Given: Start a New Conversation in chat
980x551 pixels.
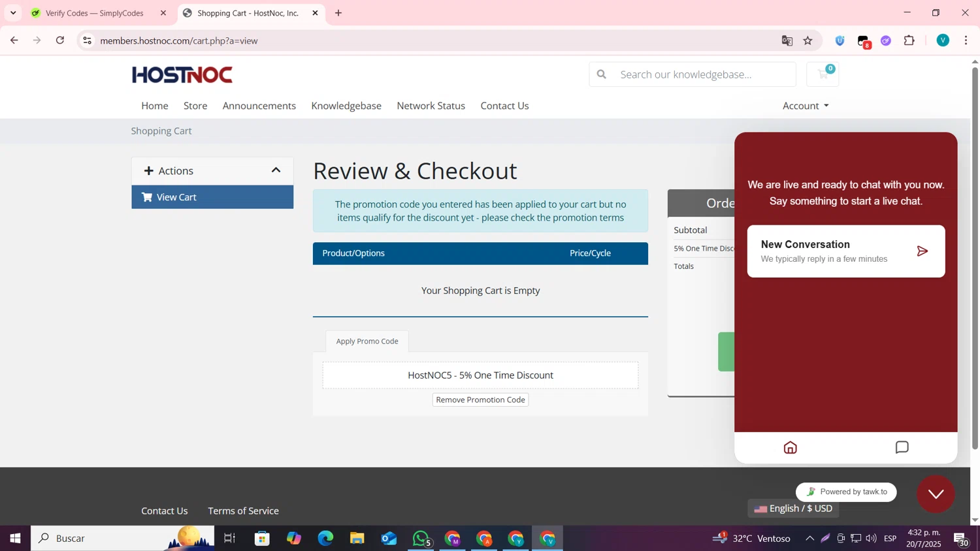Looking at the screenshot, I should [x=846, y=251].
